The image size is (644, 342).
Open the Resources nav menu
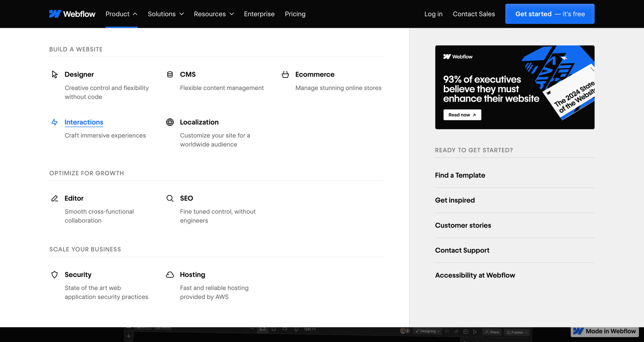coord(214,14)
